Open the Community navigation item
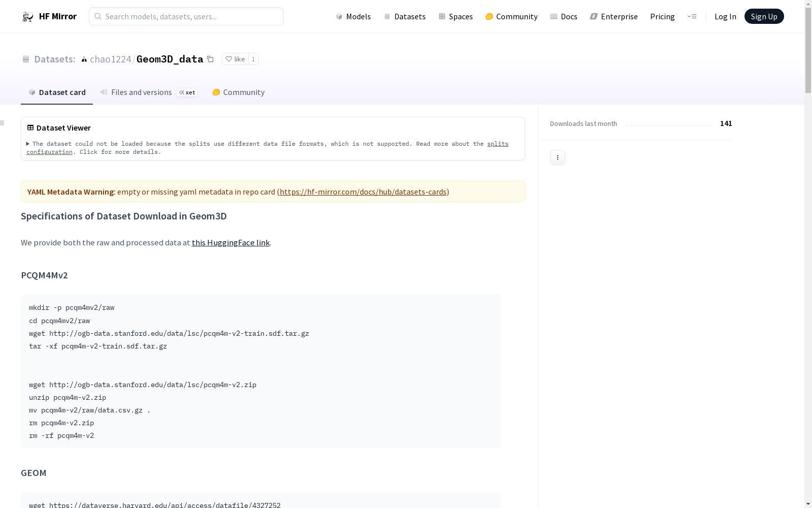Screen dimensions: 812x508 pos(511,16)
